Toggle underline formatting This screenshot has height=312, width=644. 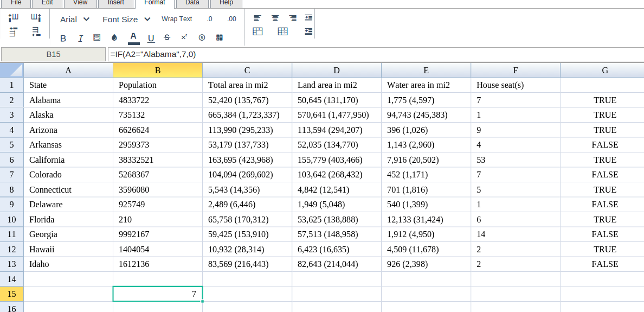[x=151, y=38]
